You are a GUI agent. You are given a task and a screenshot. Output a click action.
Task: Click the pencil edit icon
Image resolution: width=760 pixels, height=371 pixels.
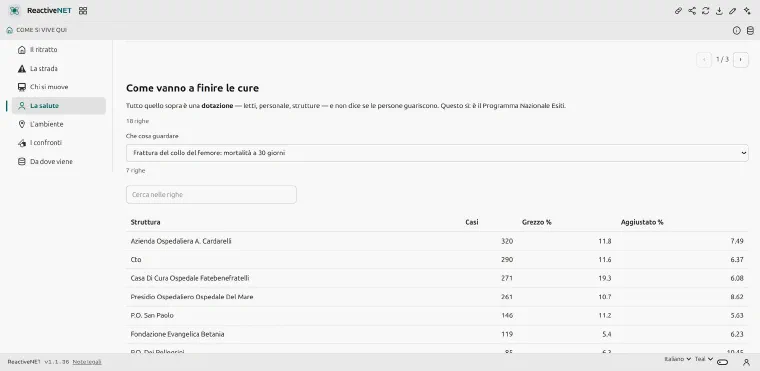coord(733,11)
